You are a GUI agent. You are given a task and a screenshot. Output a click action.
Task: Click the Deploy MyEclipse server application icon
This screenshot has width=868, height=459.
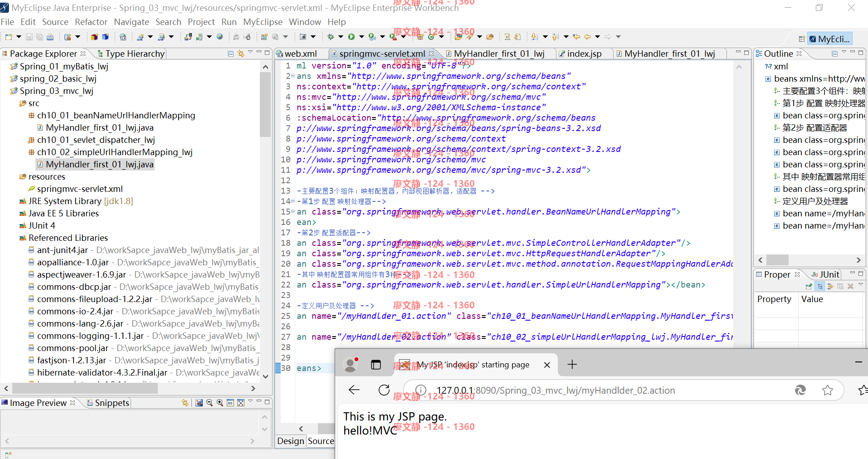point(188,37)
